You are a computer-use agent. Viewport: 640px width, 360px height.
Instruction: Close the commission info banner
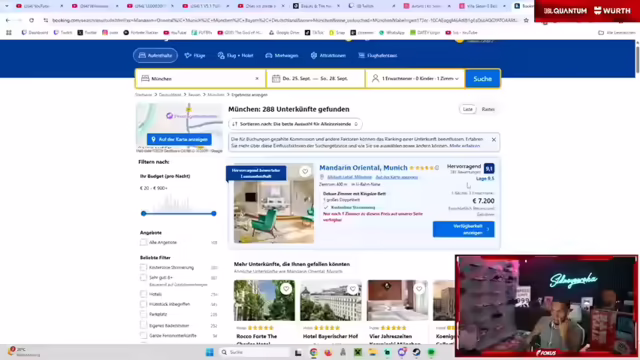tap(493, 140)
